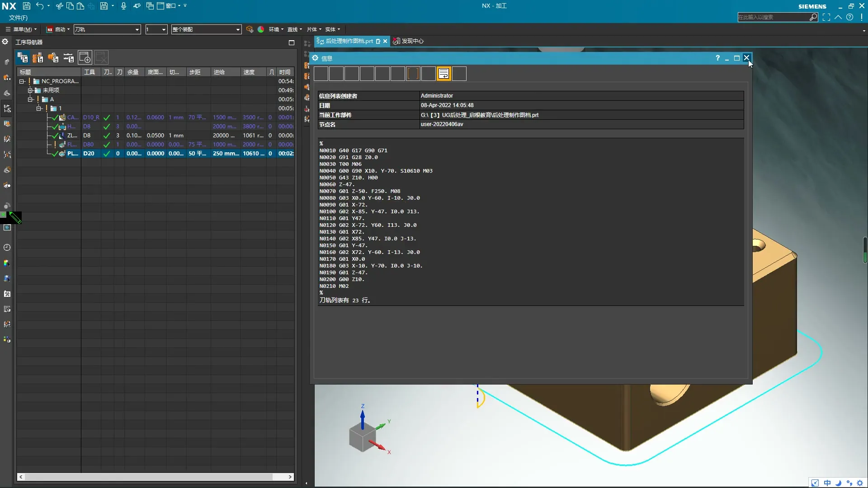This screenshot has width=868, height=488.
Task: Collapse the NC_PROGRAM tree node
Action: point(22,81)
